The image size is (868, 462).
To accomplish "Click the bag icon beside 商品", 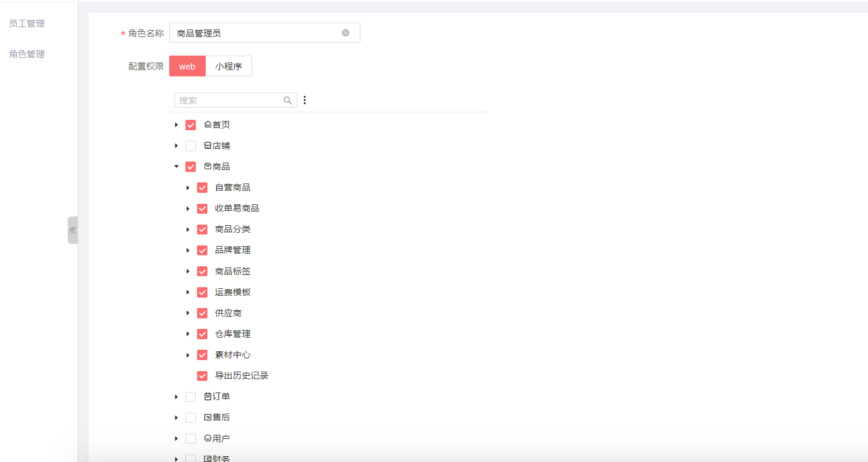I will 208,167.
